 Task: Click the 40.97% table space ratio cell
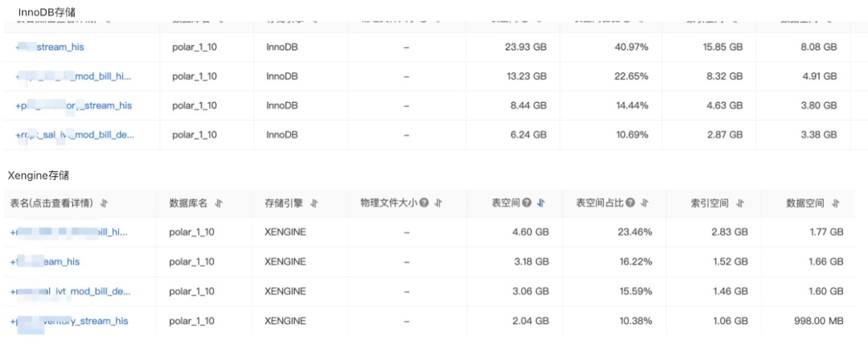coord(631,47)
